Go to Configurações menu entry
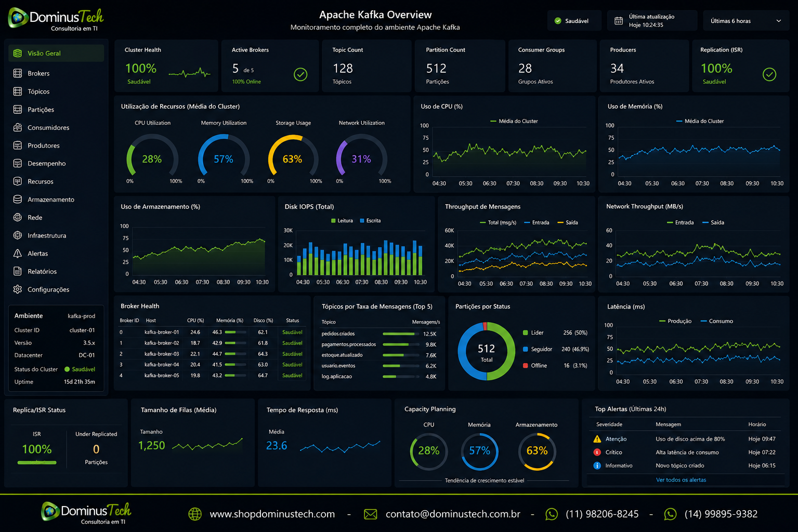Image resolution: width=798 pixels, height=532 pixels. [56, 289]
